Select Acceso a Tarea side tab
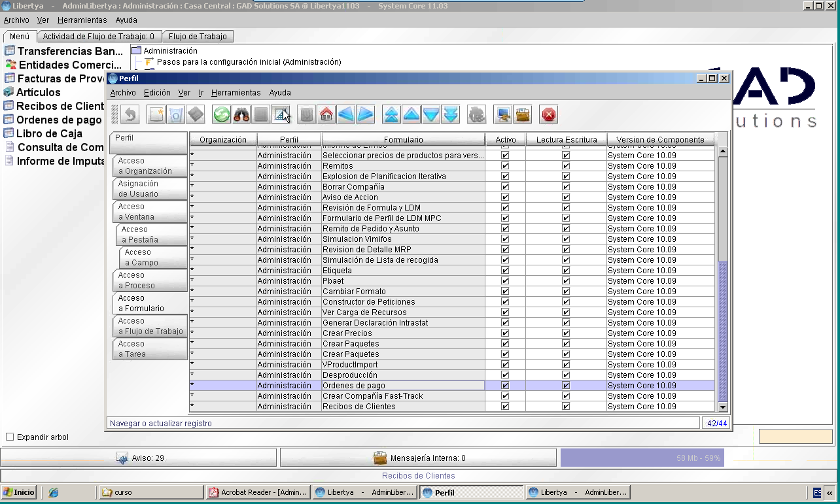Screen dimensions: 840x504 click(x=150, y=349)
